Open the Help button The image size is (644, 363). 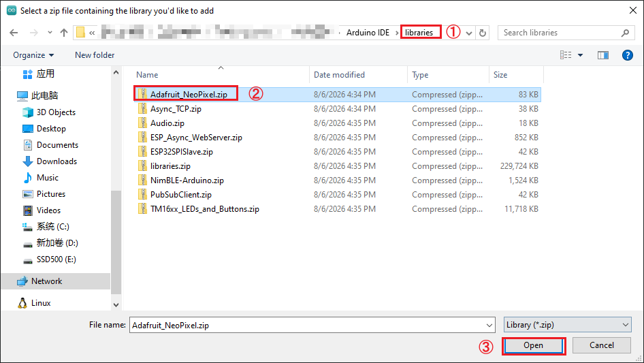pos(627,55)
